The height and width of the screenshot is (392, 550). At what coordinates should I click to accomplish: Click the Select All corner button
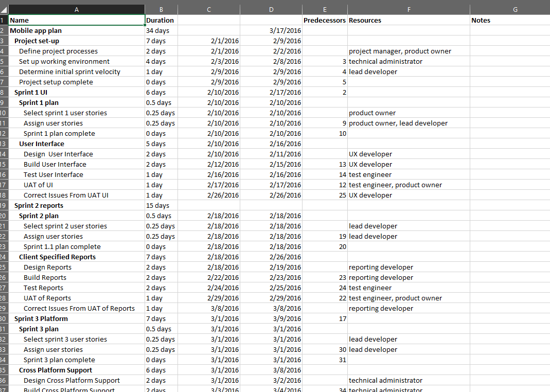4,9
